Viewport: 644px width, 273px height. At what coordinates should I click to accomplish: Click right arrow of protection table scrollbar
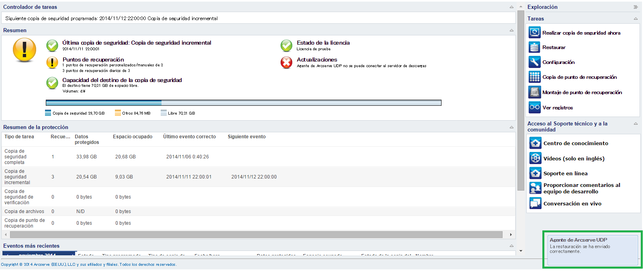(511, 234)
